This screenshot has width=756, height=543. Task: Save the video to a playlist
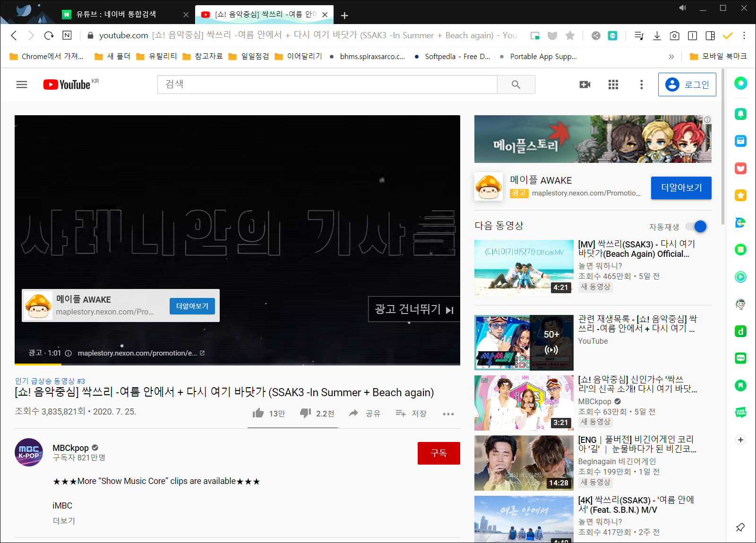[x=411, y=413]
